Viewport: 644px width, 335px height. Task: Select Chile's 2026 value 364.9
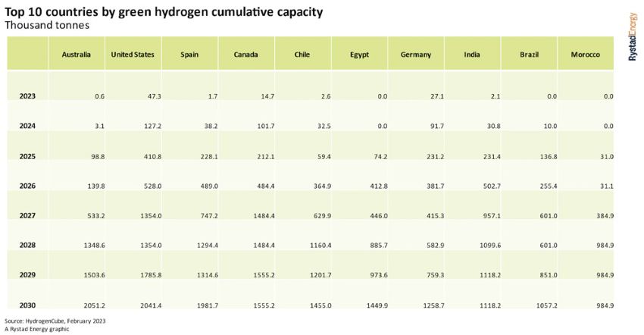[322, 186]
